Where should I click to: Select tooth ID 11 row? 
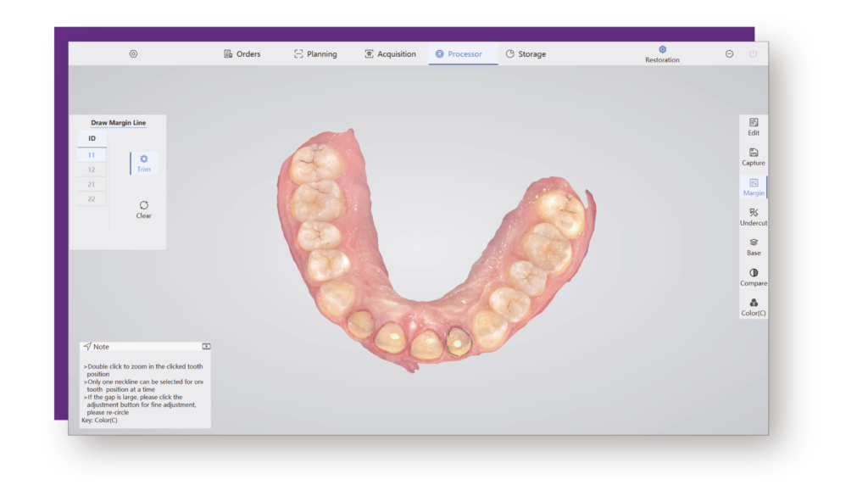(92, 155)
